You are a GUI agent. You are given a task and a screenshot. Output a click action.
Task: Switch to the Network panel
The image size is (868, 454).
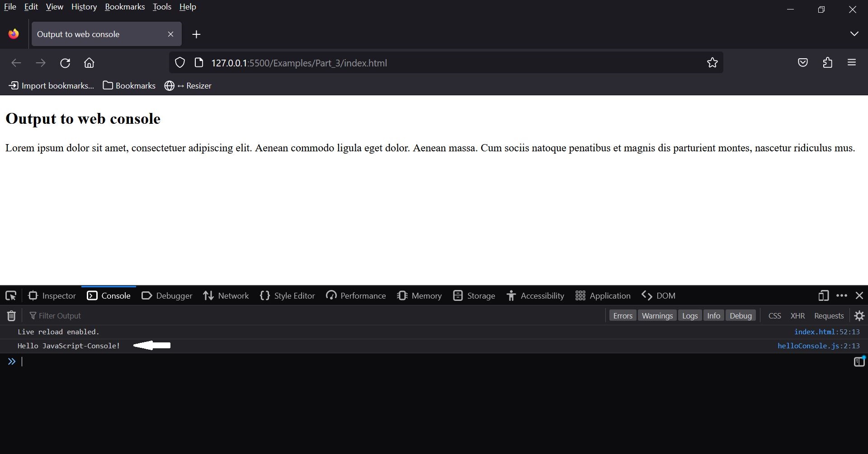(226, 295)
